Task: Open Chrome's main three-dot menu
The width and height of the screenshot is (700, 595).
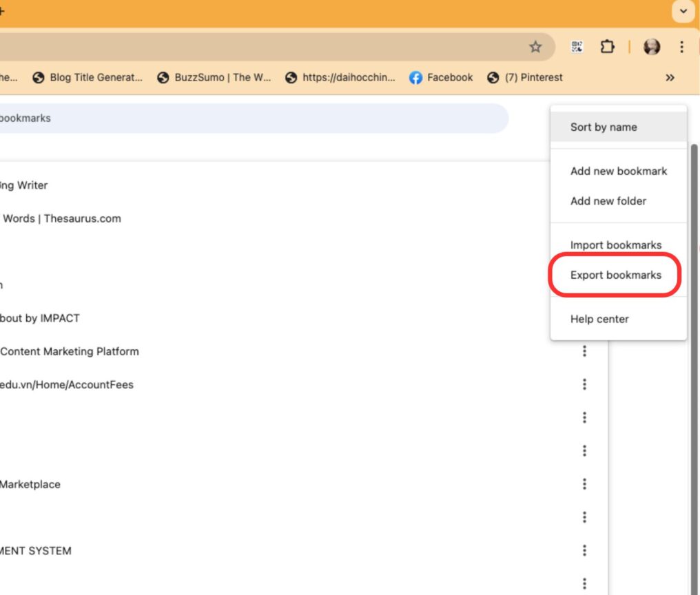Action: (x=682, y=48)
